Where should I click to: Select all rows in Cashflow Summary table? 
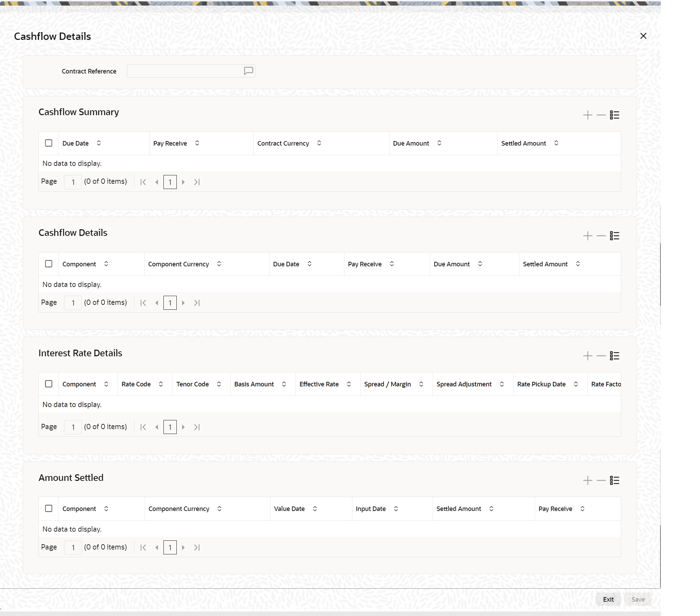(49, 143)
